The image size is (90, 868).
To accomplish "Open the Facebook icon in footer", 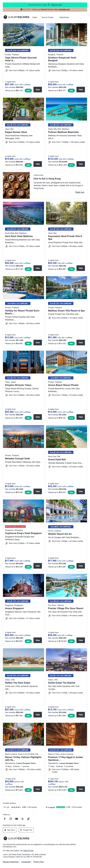I will pyautogui.click(x=5, y=819).
